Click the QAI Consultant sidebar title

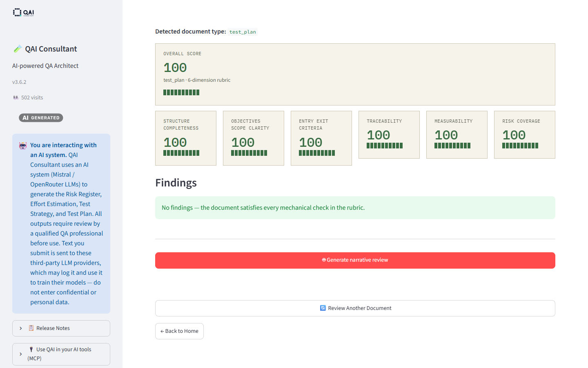[51, 49]
